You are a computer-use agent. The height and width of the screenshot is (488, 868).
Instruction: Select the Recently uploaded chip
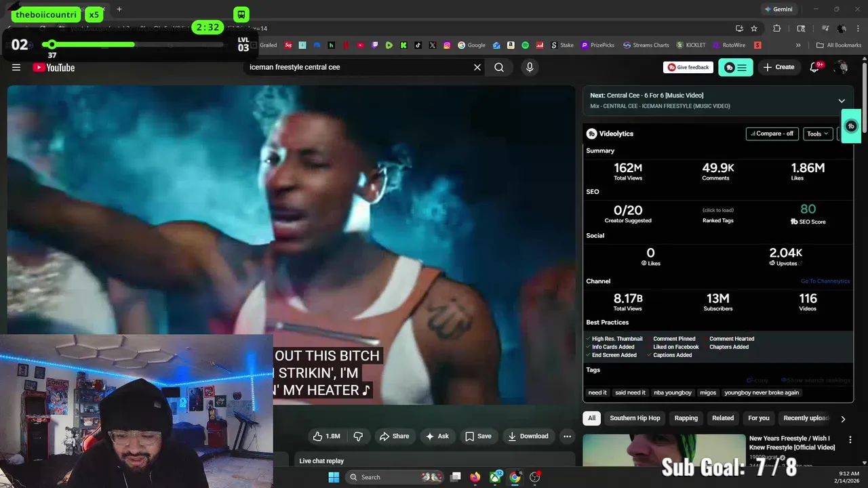coord(806,418)
